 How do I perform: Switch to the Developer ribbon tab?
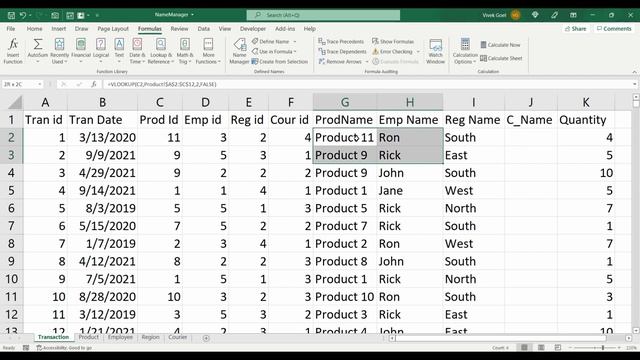coord(253,29)
